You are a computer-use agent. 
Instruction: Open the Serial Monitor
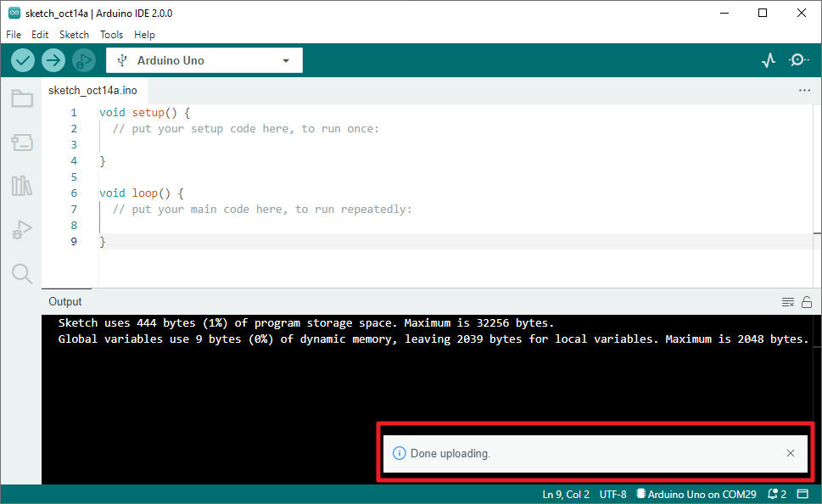click(798, 60)
